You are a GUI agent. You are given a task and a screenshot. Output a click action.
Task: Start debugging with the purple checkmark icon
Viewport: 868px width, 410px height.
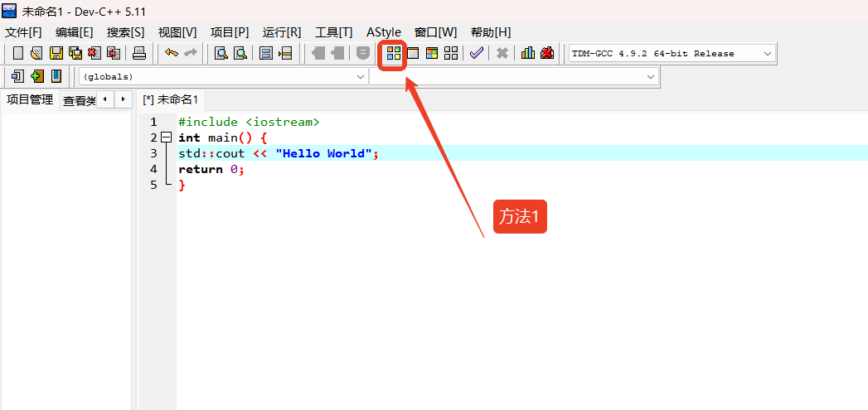477,53
